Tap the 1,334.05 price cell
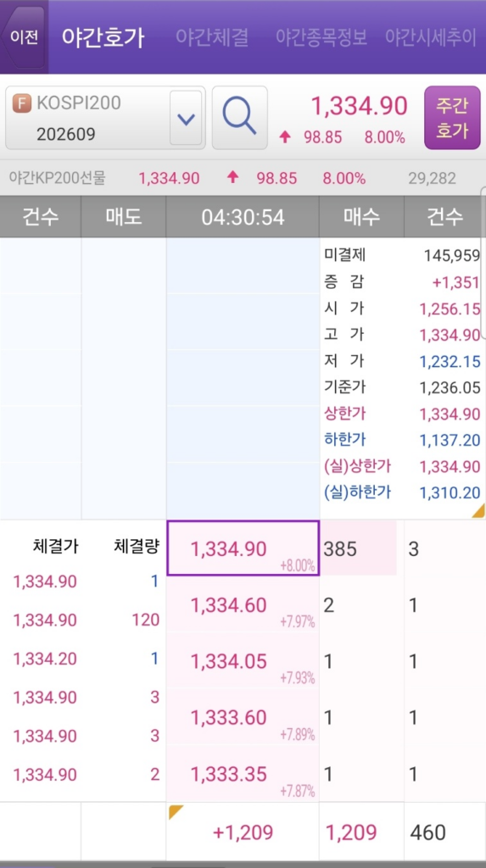The image size is (486, 868). tap(243, 661)
